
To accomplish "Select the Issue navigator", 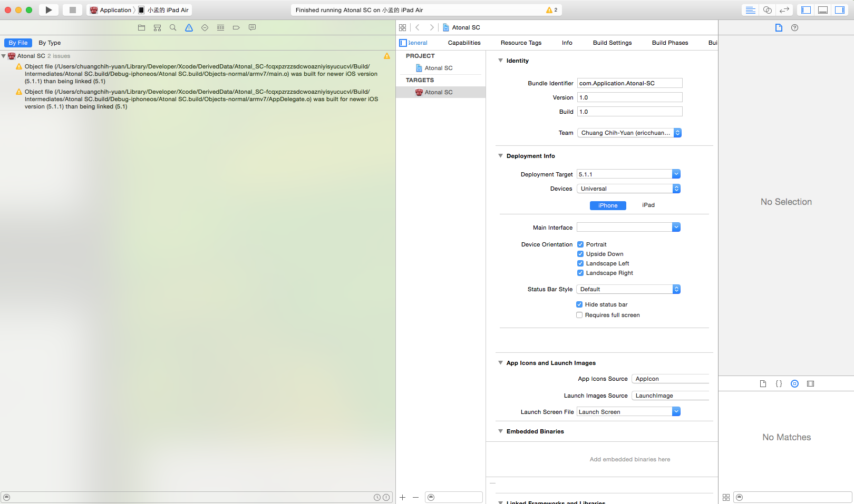I will (x=189, y=27).
